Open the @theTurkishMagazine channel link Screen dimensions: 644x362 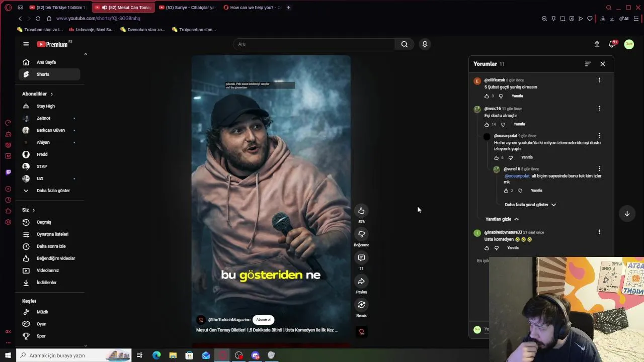229,320
